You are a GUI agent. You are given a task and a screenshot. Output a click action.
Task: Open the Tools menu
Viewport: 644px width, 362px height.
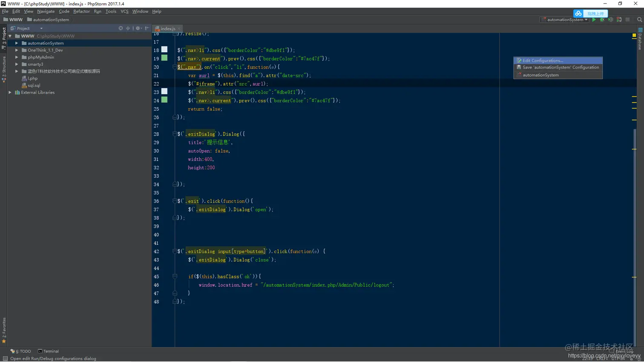pos(111,11)
